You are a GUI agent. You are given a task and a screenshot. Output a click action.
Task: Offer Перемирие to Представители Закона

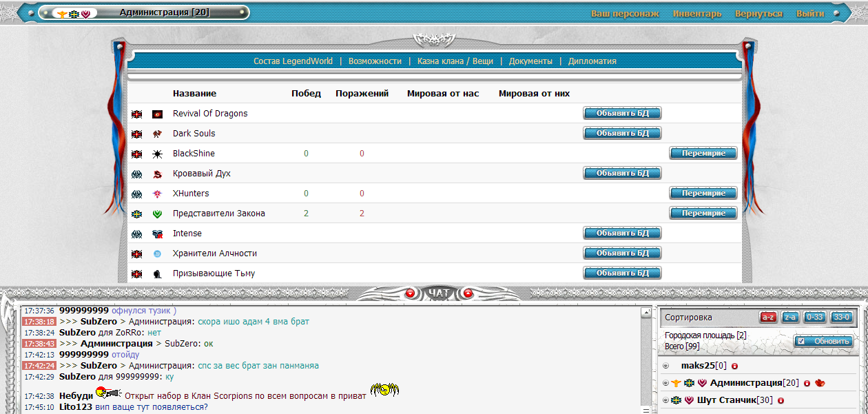(703, 214)
